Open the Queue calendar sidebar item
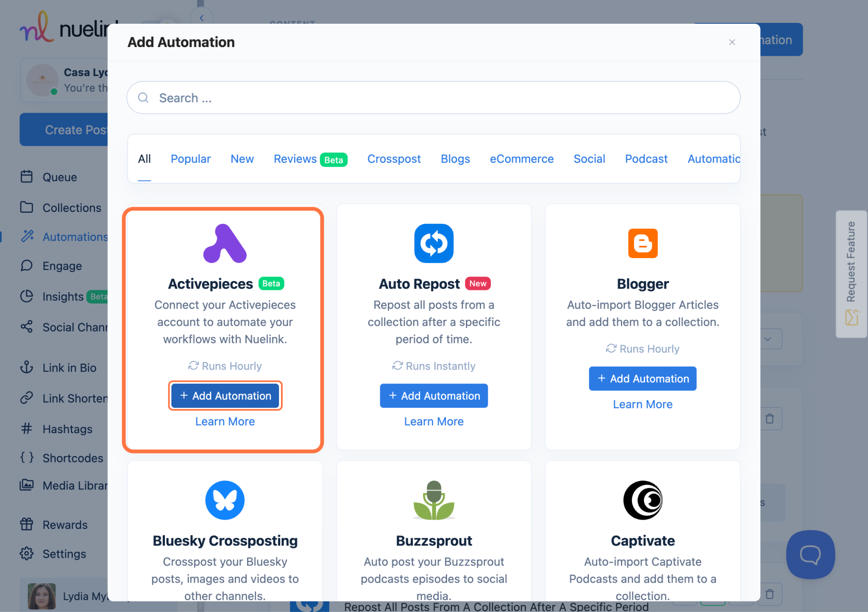Image resolution: width=868 pixels, height=612 pixels. (x=59, y=177)
